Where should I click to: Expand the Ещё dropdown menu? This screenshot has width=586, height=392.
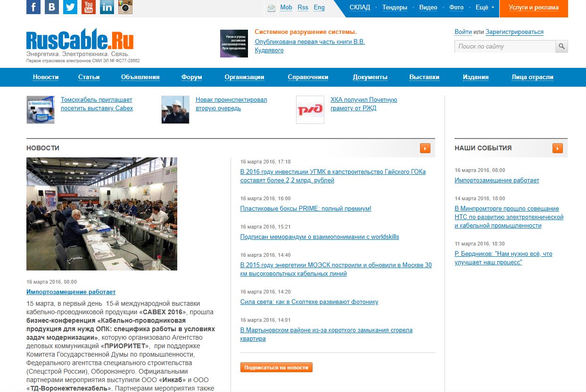tap(485, 8)
